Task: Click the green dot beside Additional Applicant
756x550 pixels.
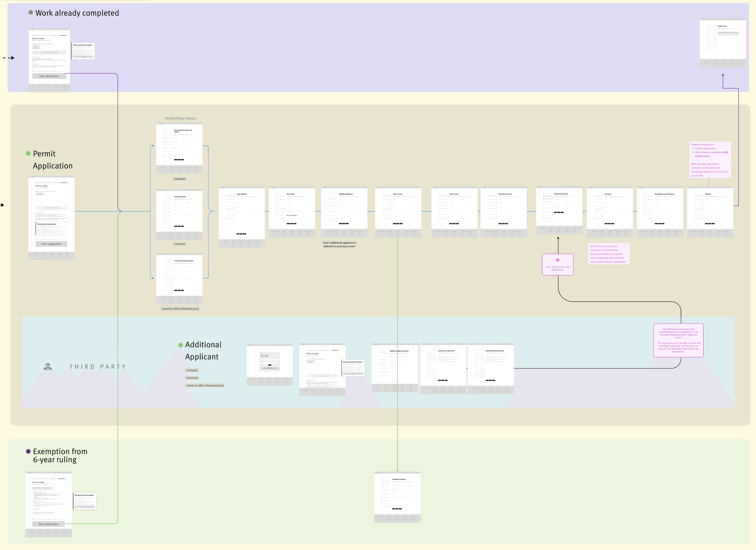Action: (181, 345)
